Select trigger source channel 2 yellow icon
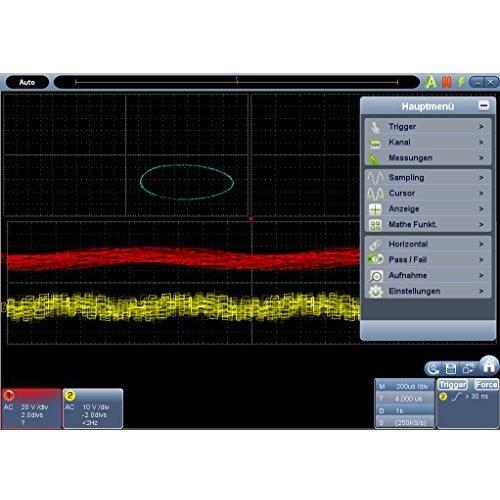 click(x=443, y=397)
